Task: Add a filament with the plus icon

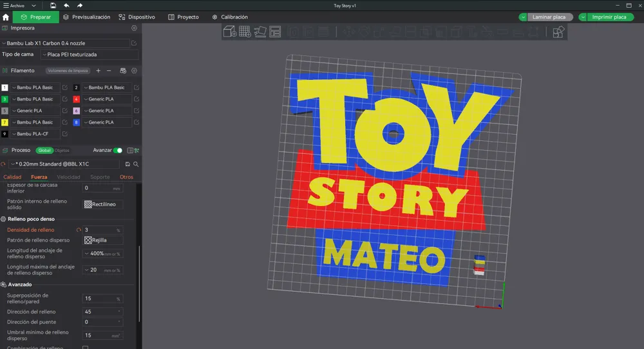Action: coord(98,71)
